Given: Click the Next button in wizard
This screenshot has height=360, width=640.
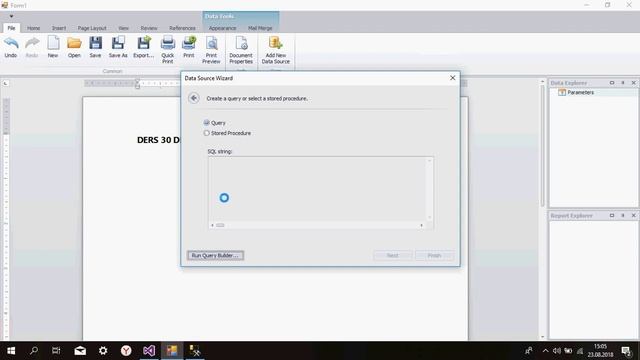Looking at the screenshot, I should pyautogui.click(x=392, y=256).
